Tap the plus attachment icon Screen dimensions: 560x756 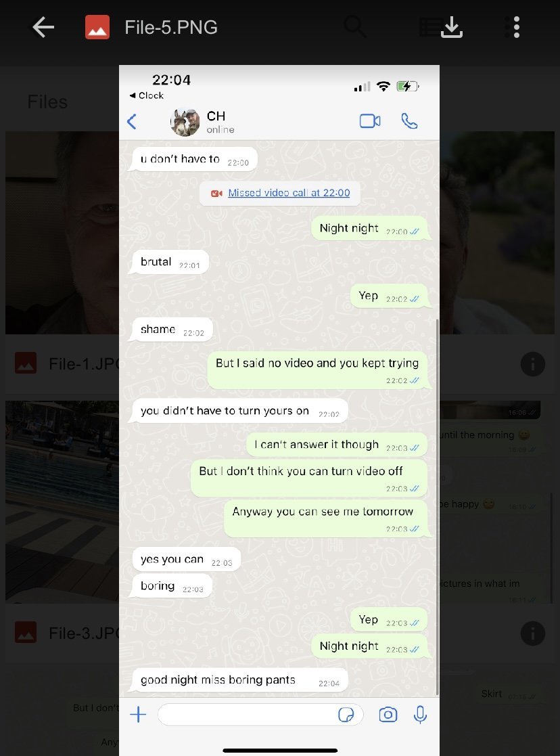138,714
